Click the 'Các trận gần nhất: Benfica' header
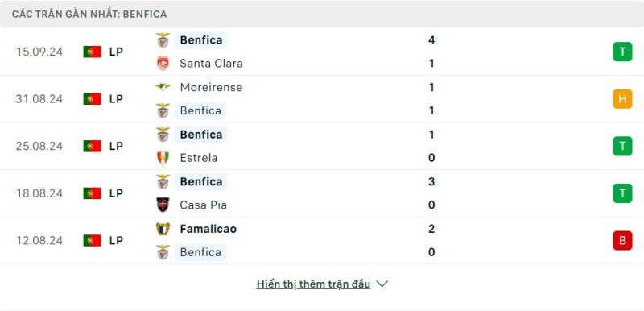 (89, 14)
